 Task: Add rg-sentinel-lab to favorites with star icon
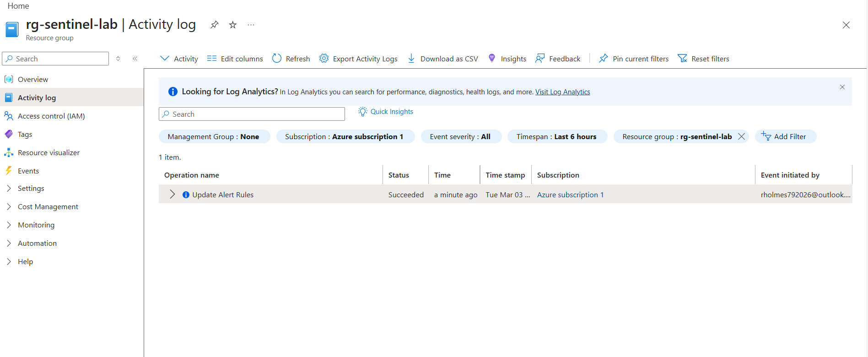tap(233, 25)
